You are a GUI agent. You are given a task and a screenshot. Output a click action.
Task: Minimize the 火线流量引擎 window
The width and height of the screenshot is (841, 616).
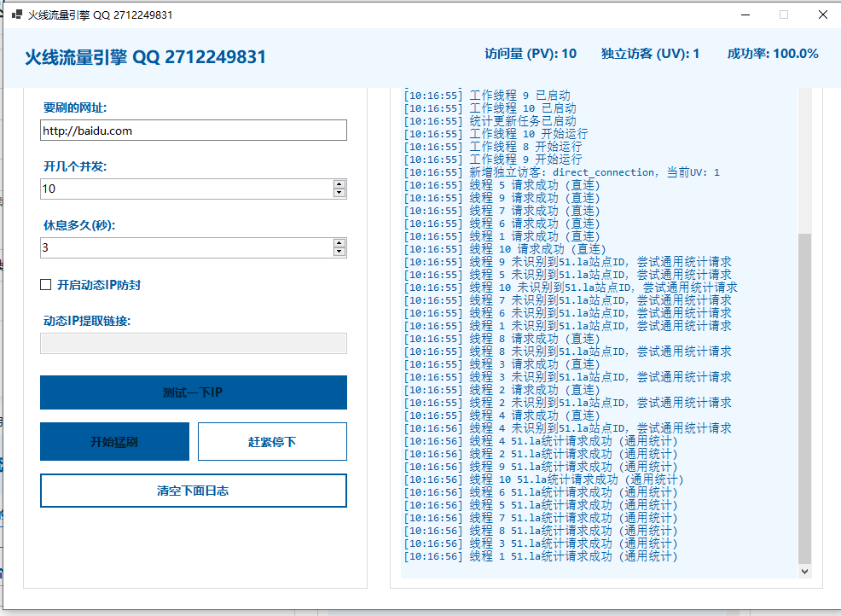(x=745, y=15)
